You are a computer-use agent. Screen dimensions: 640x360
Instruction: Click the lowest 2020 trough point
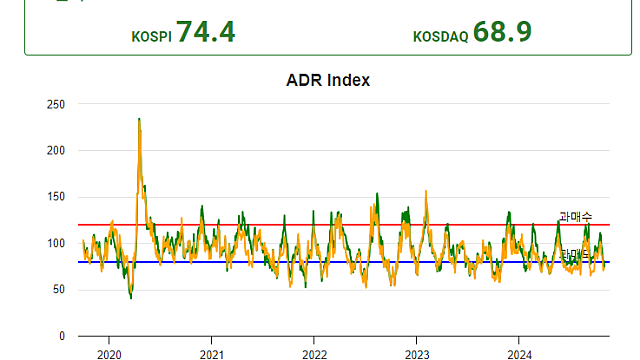point(131,298)
